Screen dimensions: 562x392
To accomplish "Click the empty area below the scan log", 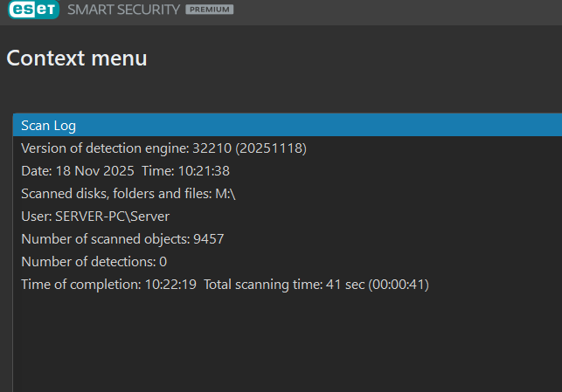I will pos(287,345).
